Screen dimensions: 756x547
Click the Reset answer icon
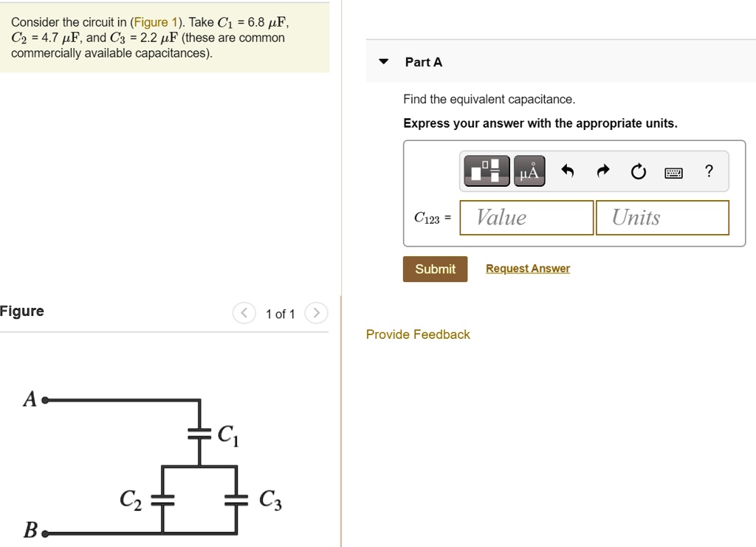638,171
